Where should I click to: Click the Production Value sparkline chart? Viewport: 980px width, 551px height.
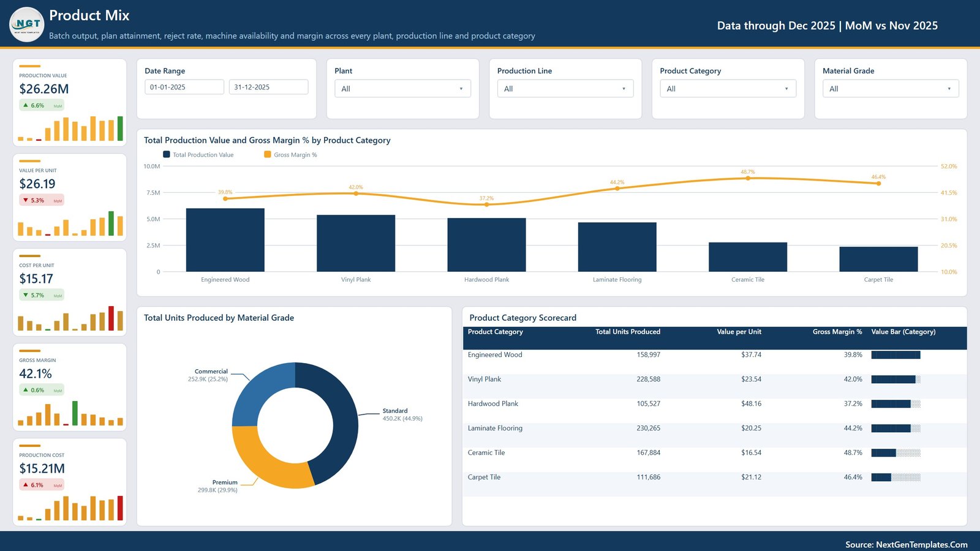click(70, 128)
